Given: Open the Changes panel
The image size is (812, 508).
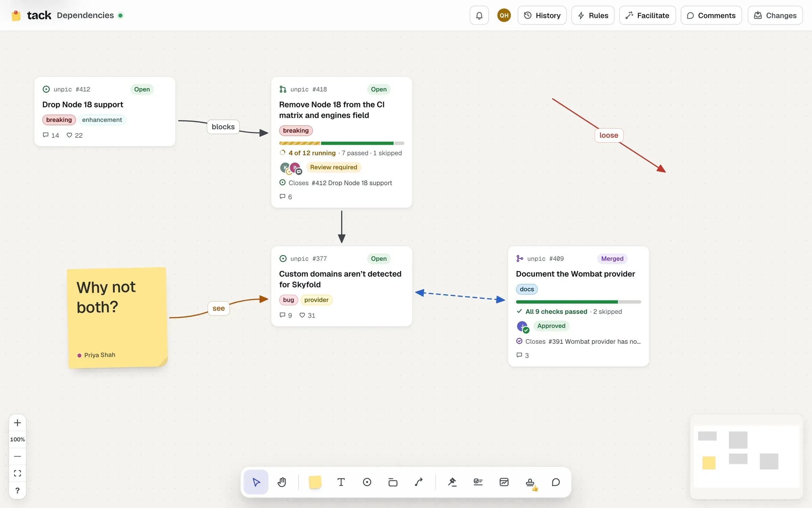Looking at the screenshot, I should 775,15.
